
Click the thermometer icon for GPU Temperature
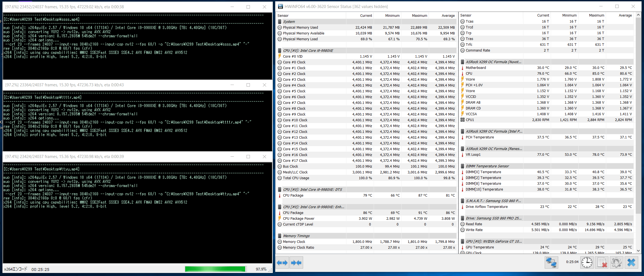463,247
